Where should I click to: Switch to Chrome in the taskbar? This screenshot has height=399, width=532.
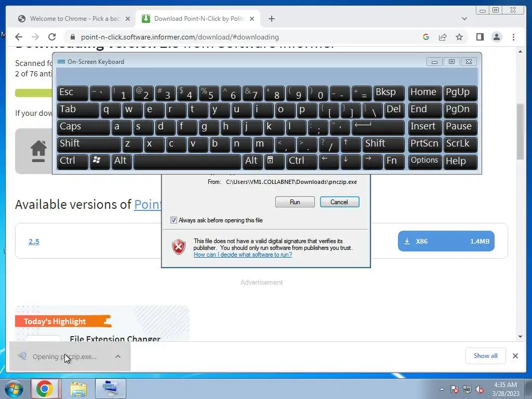tap(45, 389)
